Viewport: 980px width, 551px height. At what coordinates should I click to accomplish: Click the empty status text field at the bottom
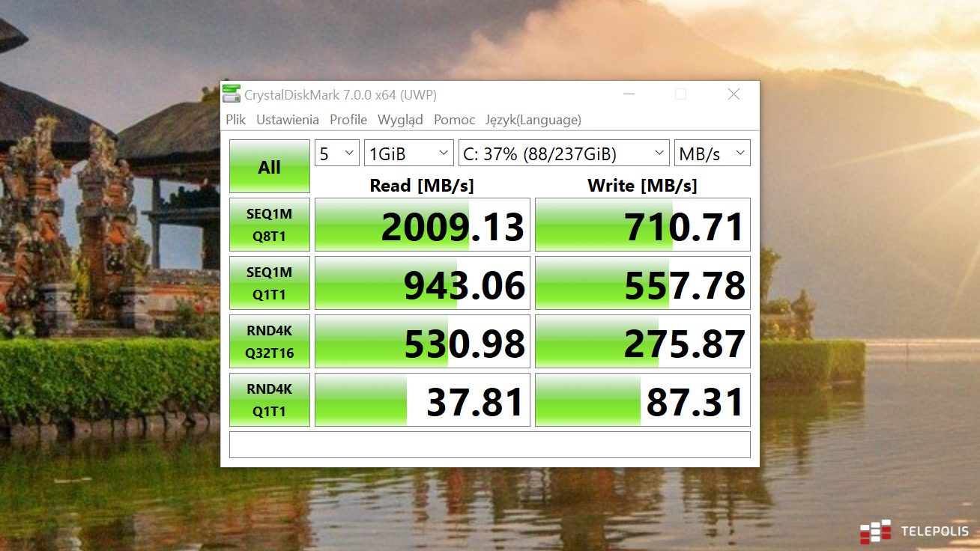[x=489, y=445]
